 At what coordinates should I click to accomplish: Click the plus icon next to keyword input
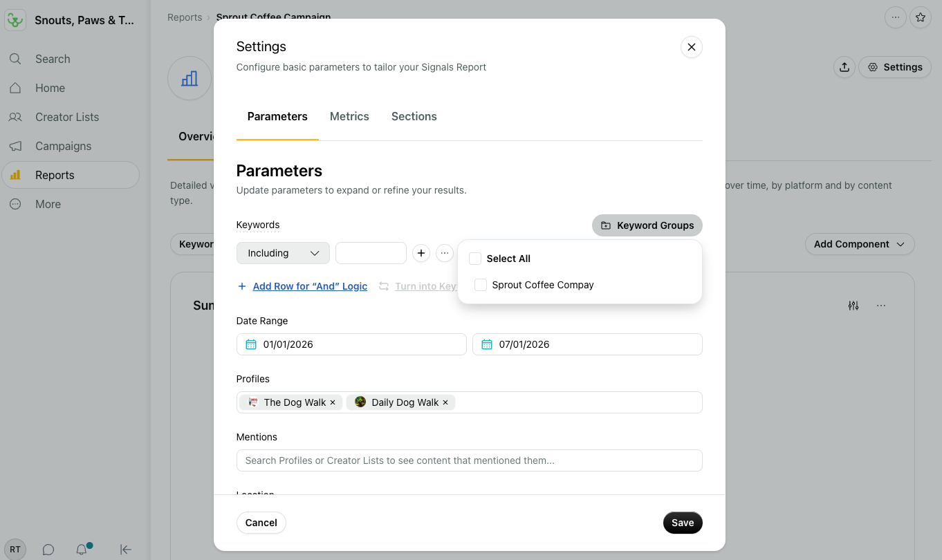click(421, 253)
